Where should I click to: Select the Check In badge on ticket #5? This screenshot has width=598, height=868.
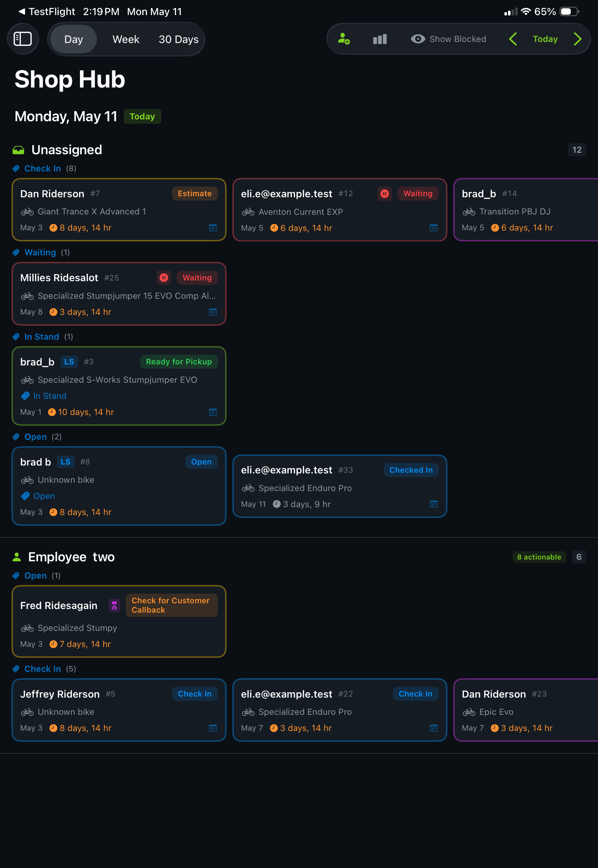point(194,694)
